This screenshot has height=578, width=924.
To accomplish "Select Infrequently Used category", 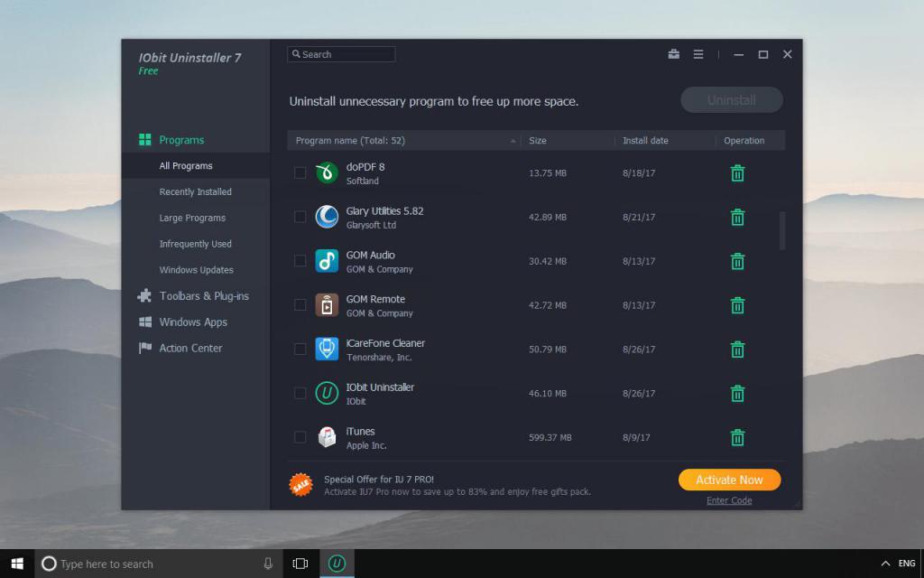I will (196, 244).
